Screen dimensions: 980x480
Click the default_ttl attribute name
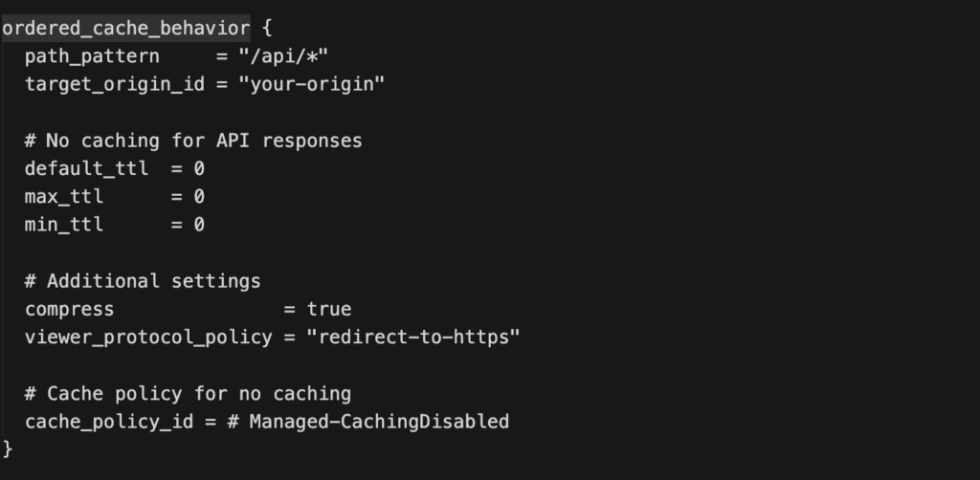tap(86, 168)
